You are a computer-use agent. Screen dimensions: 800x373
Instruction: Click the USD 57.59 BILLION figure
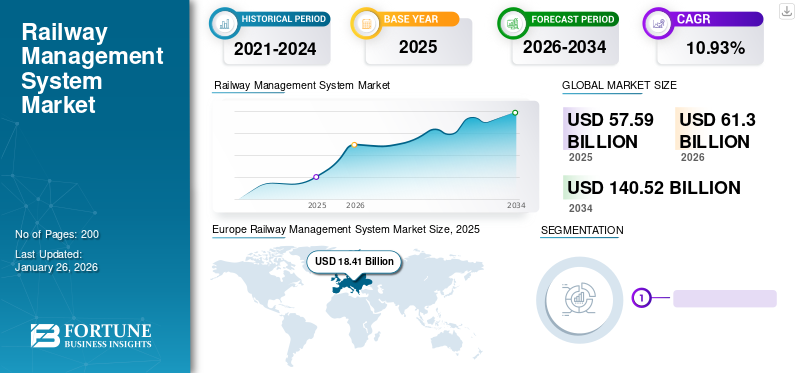[x=610, y=131]
